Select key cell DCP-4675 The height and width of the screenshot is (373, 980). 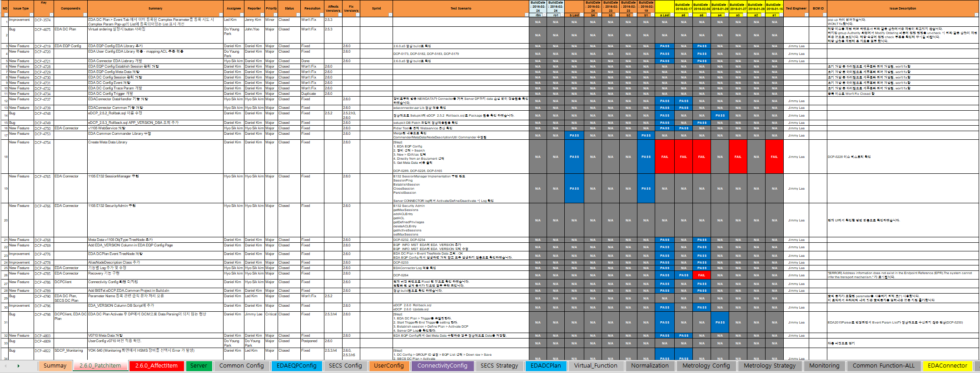click(x=44, y=35)
